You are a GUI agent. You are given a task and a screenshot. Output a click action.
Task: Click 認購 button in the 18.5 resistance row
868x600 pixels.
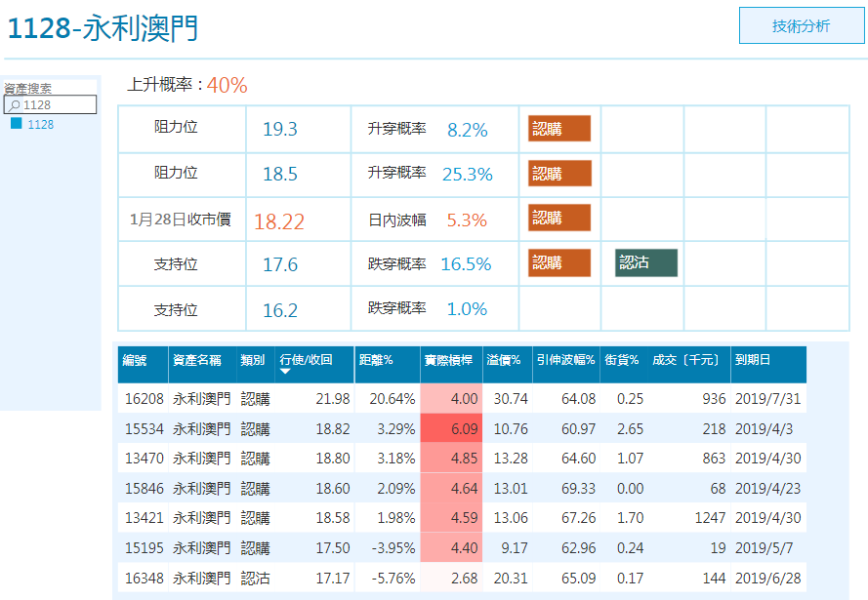tap(559, 173)
